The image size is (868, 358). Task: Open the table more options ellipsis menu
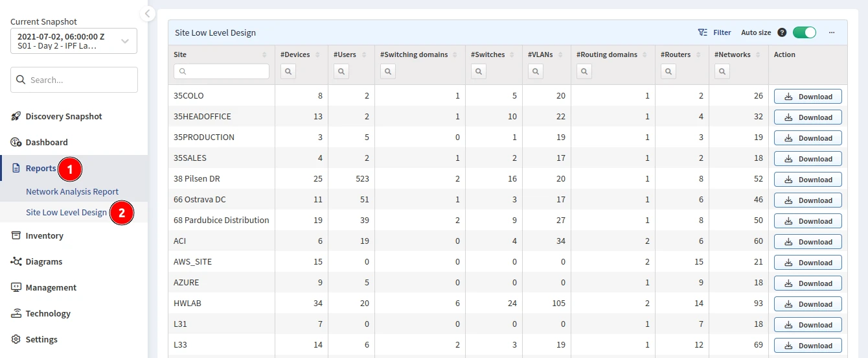coord(832,32)
